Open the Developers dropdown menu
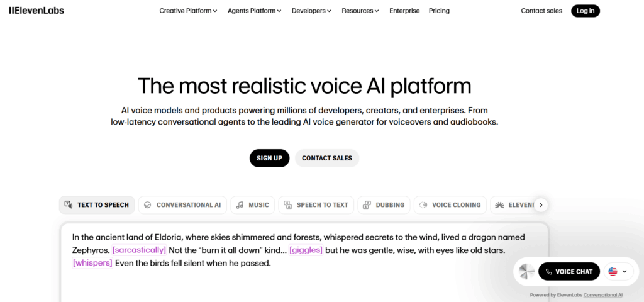Viewport: 644px width, 302px height. click(x=312, y=11)
